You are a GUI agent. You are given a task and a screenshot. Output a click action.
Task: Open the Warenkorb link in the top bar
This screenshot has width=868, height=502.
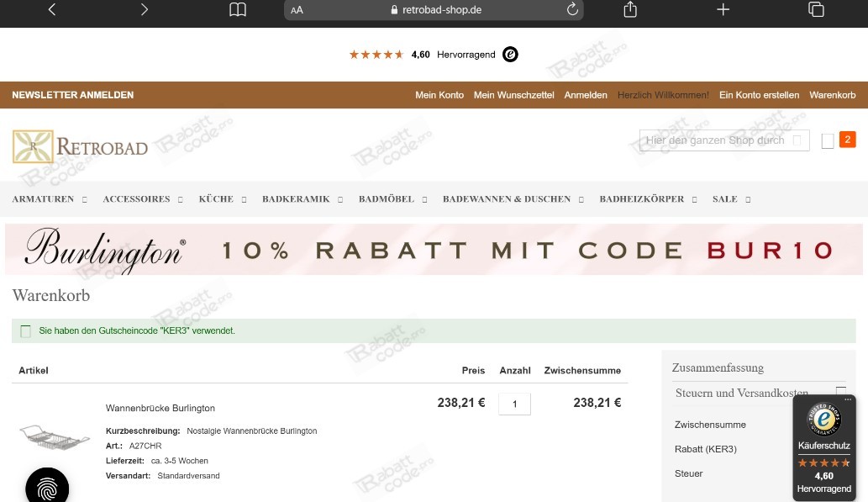click(x=833, y=95)
